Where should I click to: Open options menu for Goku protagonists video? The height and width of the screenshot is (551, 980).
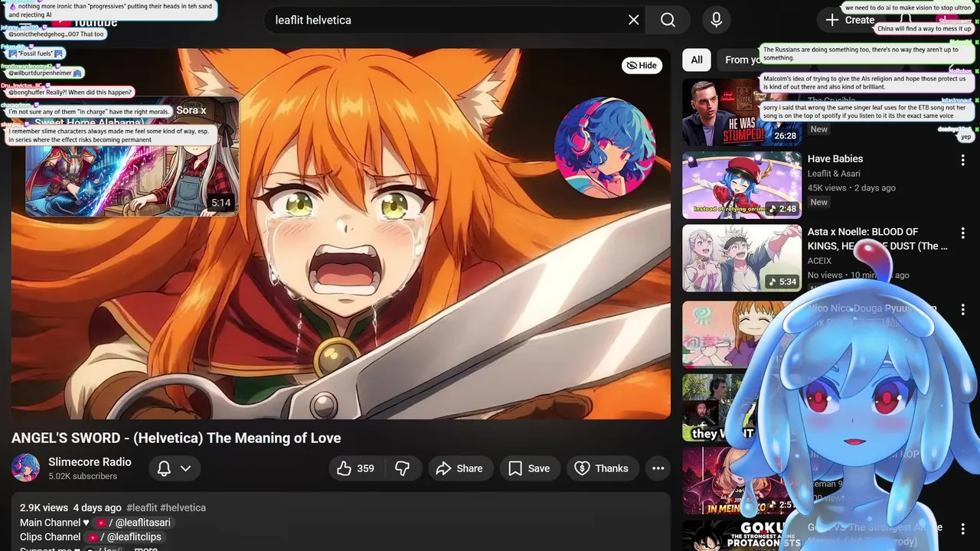pyautogui.click(x=962, y=529)
